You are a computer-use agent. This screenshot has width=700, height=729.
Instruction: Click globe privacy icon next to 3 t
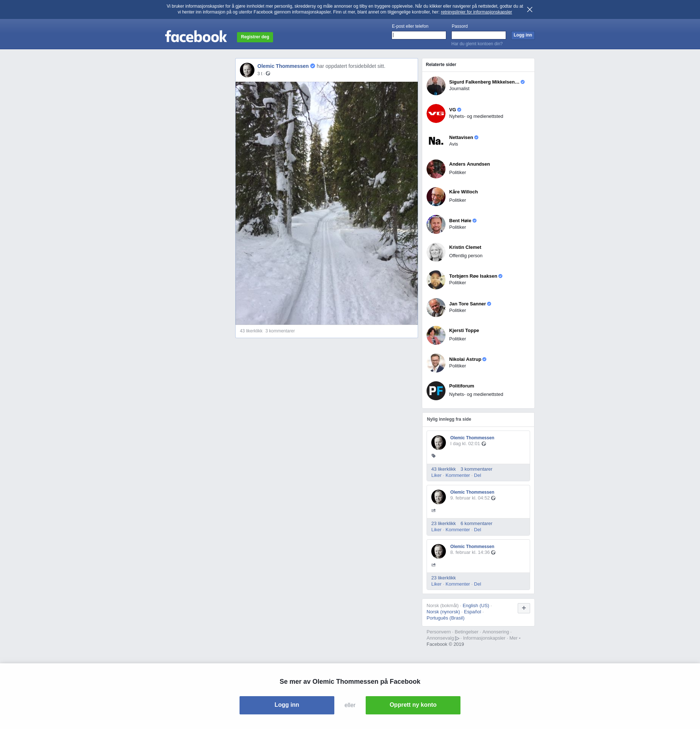[268, 74]
